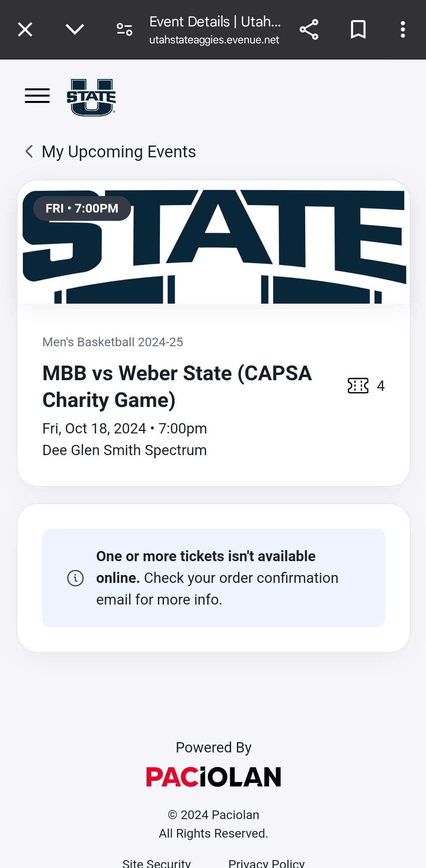Select the STATE banner event image

coord(214,242)
